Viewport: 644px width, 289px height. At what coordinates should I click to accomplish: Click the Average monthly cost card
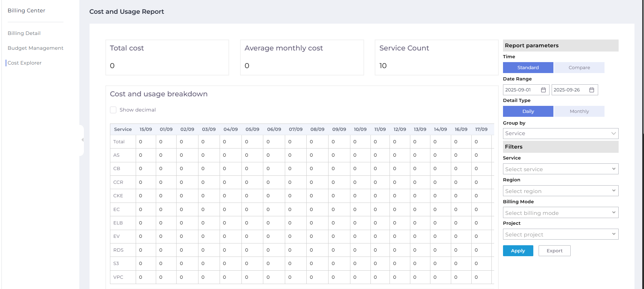coord(302,58)
